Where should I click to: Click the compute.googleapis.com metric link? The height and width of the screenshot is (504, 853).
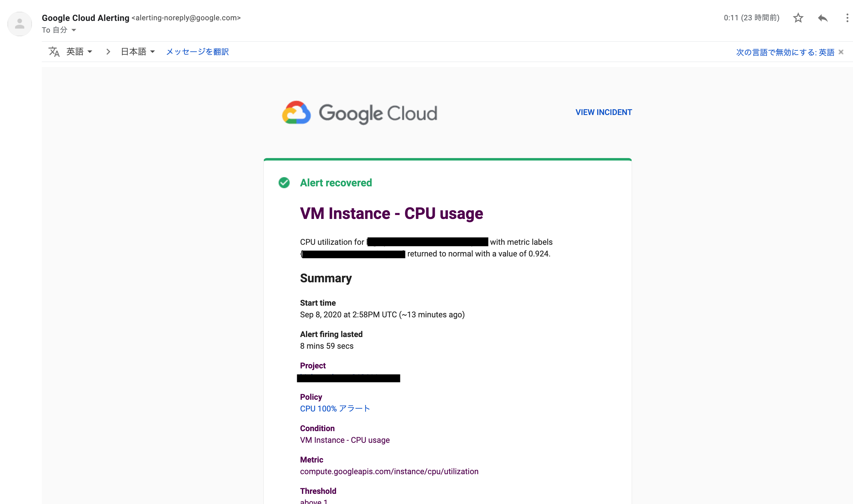point(389,471)
